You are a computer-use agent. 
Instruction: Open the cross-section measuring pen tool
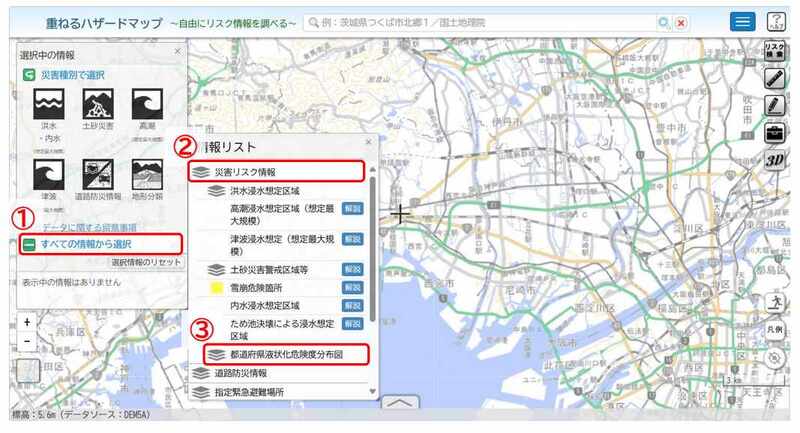774,79
